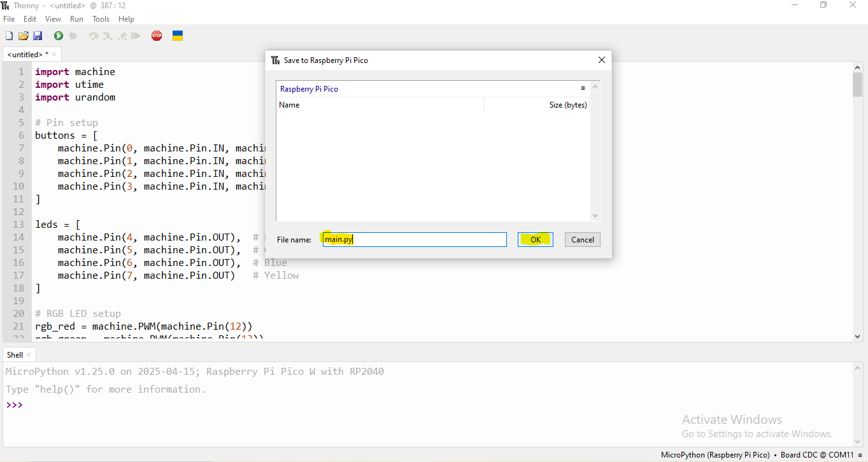Open the Run menu
This screenshot has height=462, width=868.
click(x=77, y=19)
